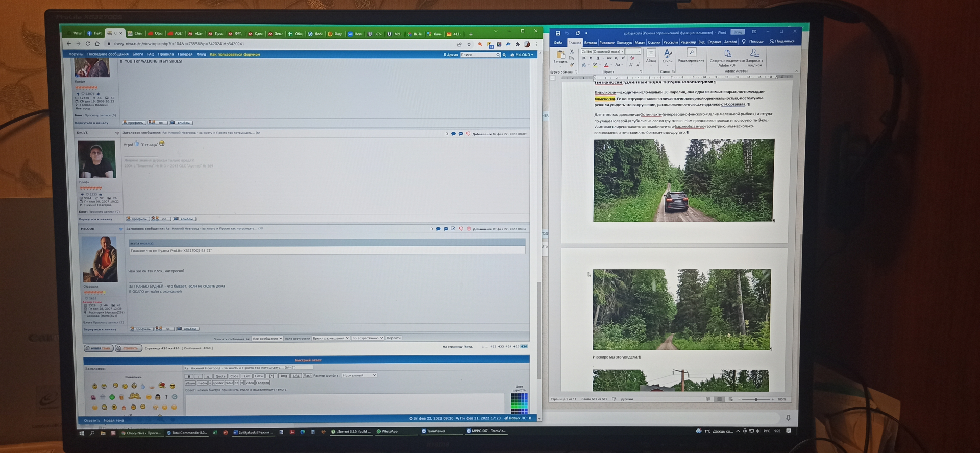Go to forum page 425 link
The width and height of the screenshot is (980, 453).
pos(516,346)
